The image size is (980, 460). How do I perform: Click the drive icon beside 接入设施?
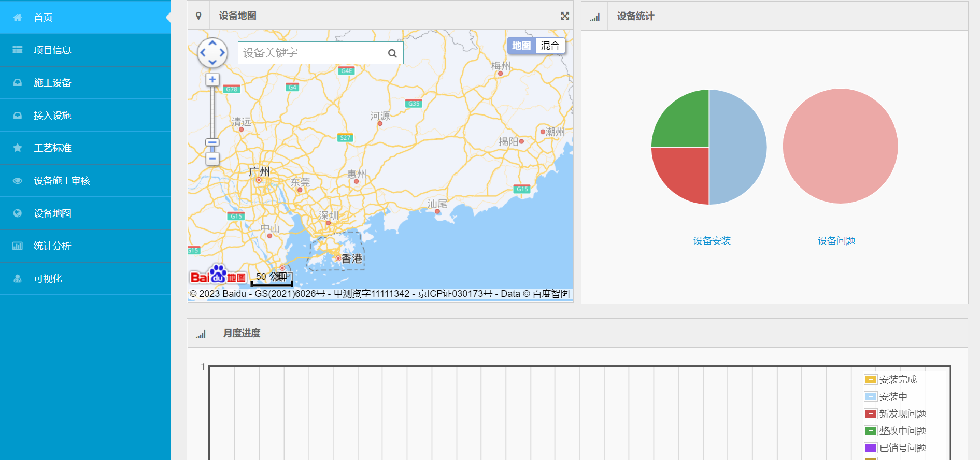18,115
